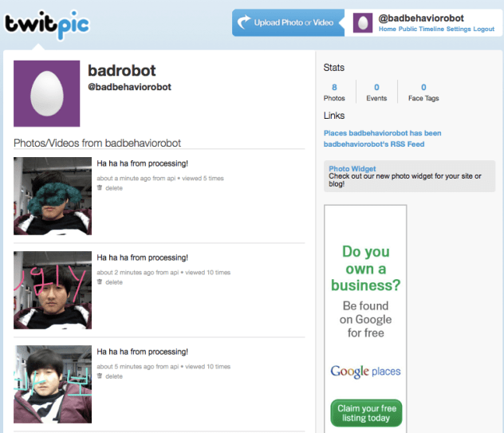The width and height of the screenshot is (504, 433).
Task: Click trash icon on the first photo entry
Action: point(100,187)
